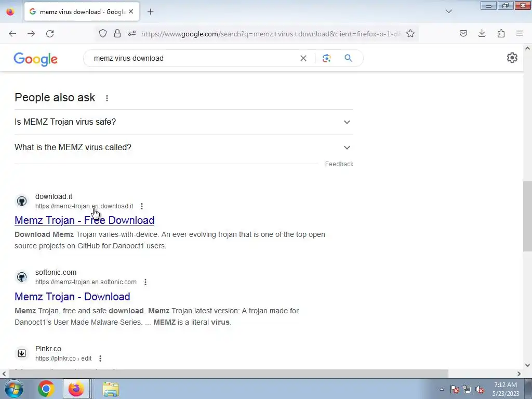View site security via the padlock icon
The image size is (532, 399).
tap(117, 34)
